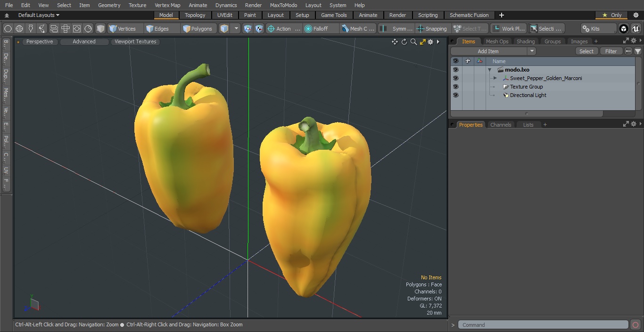The image size is (644, 332).
Task: Click the Unity cube icon
Action: point(624,29)
